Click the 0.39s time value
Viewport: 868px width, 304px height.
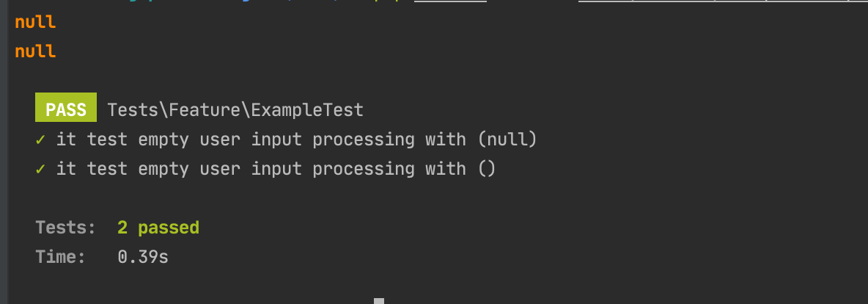[x=143, y=258]
